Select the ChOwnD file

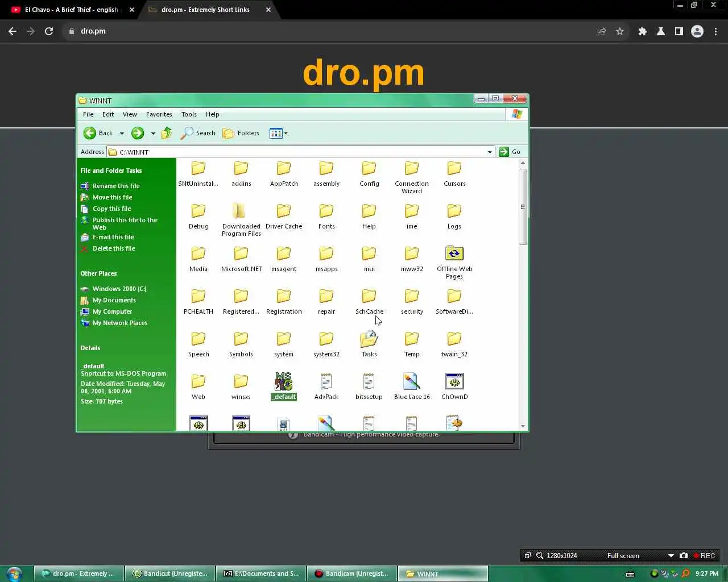pyautogui.click(x=454, y=387)
